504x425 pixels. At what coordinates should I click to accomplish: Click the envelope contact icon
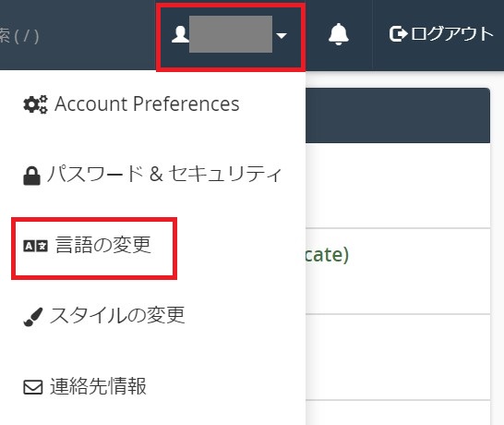tap(33, 387)
